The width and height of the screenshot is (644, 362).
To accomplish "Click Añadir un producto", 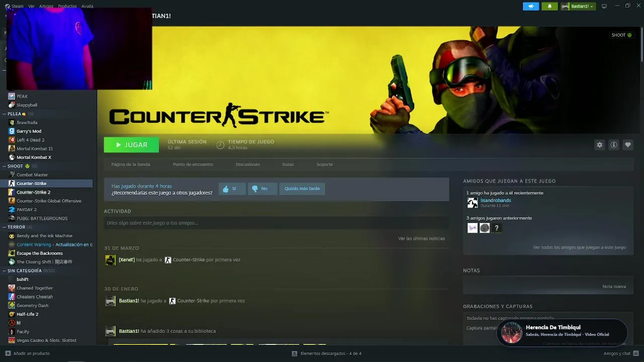I will click(x=27, y=353).
